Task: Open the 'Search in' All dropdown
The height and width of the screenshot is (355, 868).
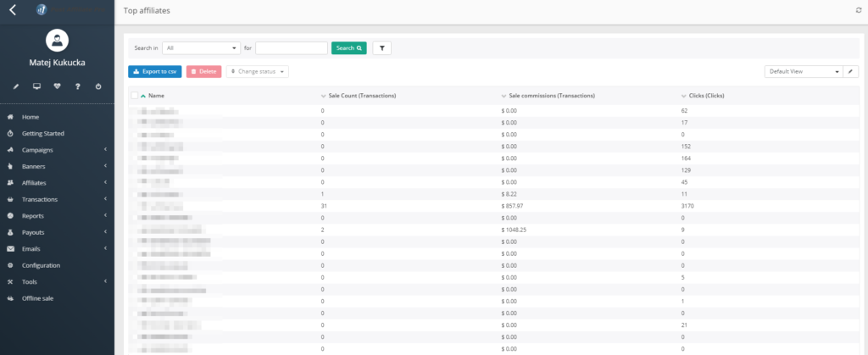Action: (202, 48)
